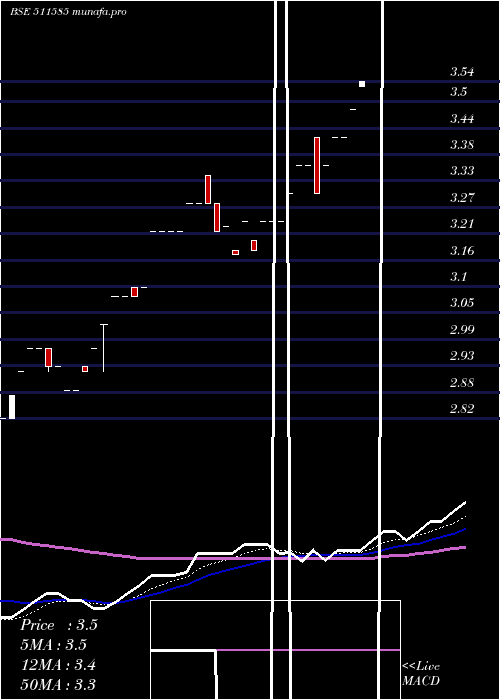500x700 pixels.
Task: Click the 3.38 price axis label
Action: (x=462, y=145)
